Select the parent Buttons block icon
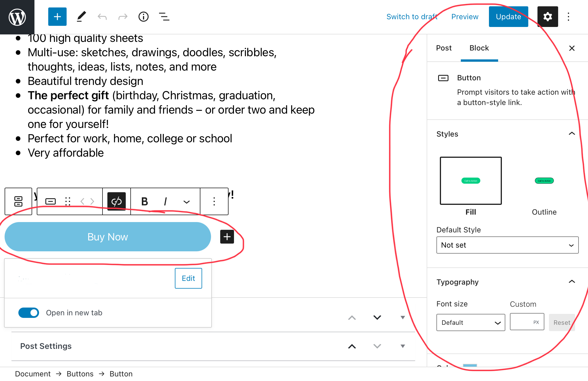The height and width of the screenshot is (381, 588). (x=18, y=201)
